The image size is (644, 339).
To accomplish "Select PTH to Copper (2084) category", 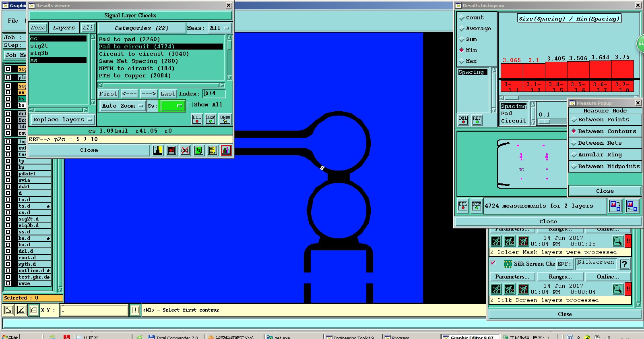I will click(161, 75).
